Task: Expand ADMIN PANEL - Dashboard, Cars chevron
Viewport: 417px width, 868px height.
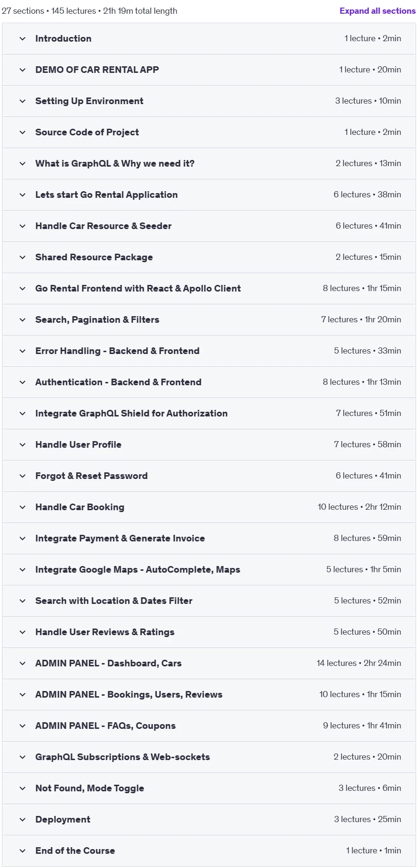Action: coord(22,664)
